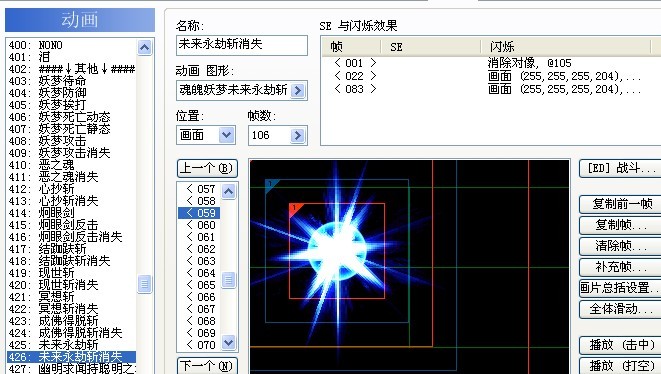Select animation 426: 未来永劫斩消失
661x374 pixels.
(x=72, y=357)
